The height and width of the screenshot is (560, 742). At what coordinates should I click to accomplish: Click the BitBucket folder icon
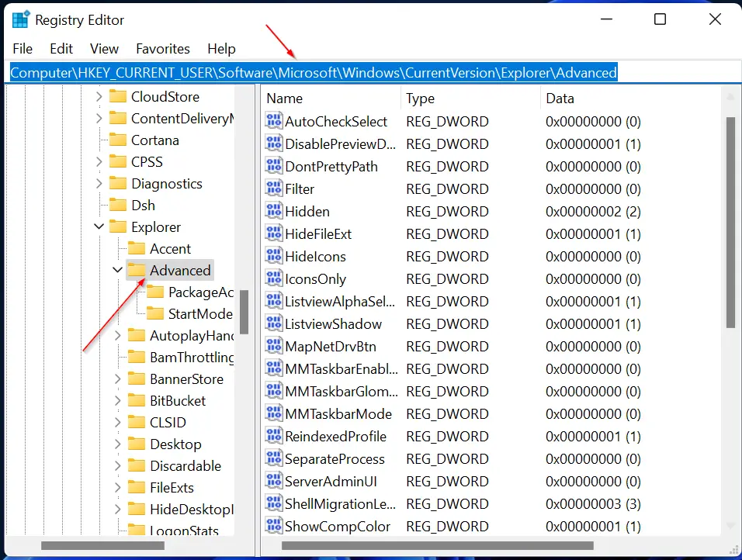click(137, 400)
